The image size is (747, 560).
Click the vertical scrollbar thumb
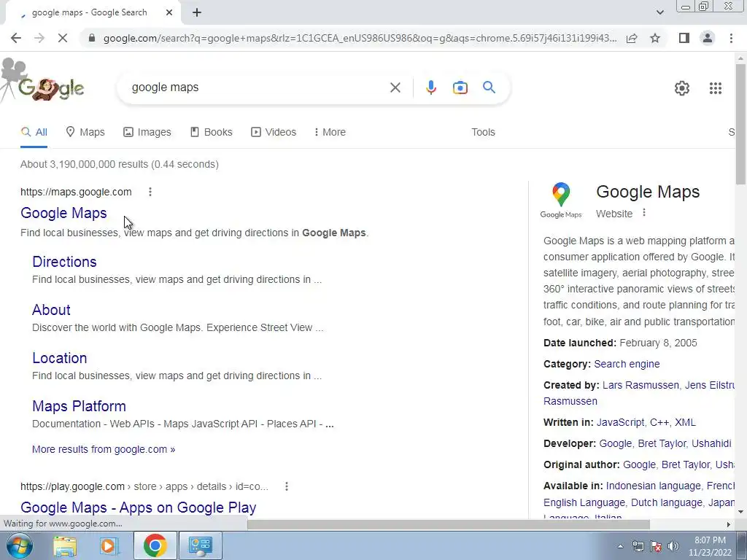coord(741,124)
